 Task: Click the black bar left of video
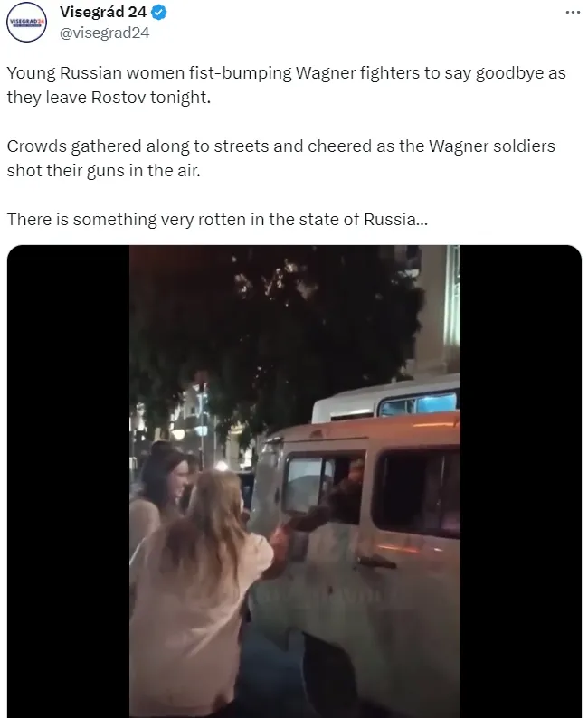pyautogui.click(x=68, y=481)
